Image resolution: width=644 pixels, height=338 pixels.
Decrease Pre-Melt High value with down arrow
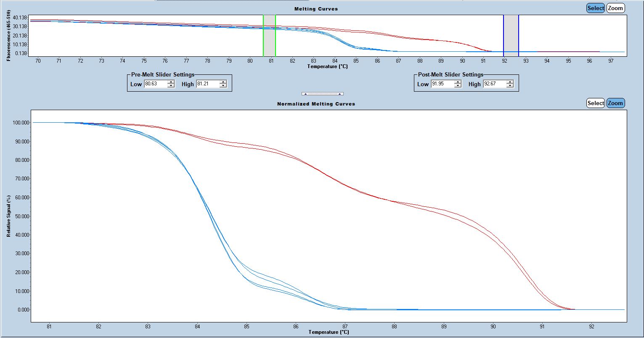pos(223,86)
